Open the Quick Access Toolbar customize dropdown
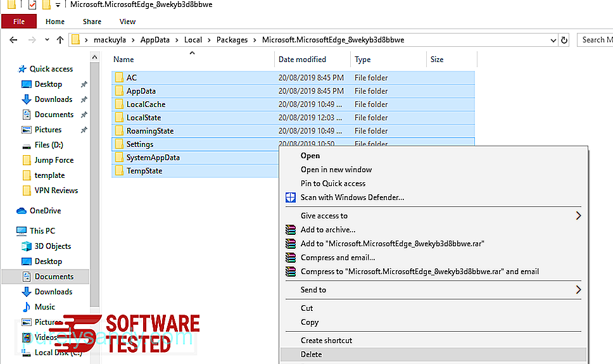 (x=58, y=4)
